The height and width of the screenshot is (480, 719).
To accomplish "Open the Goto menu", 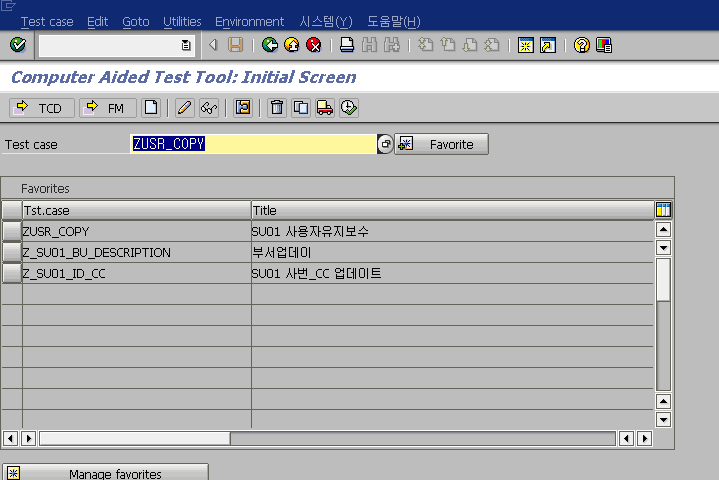I will pos(136,22).
